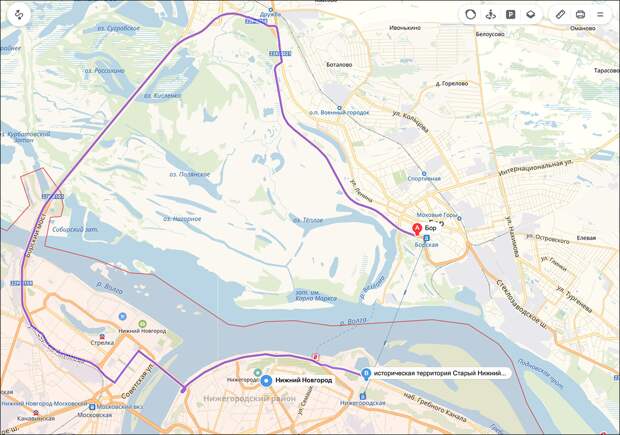Open the route builder button

[19, 15]
